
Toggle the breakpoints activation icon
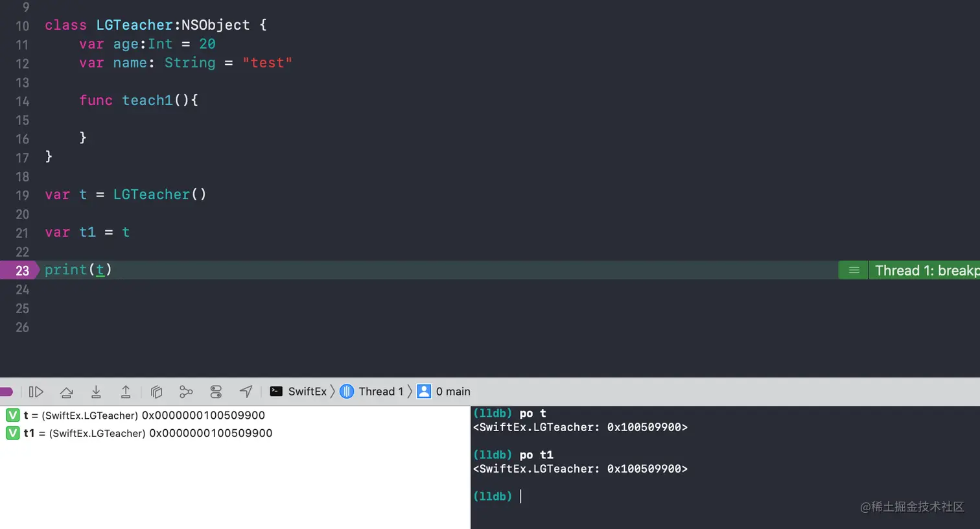pyautogui.click(x=6, y=392)
